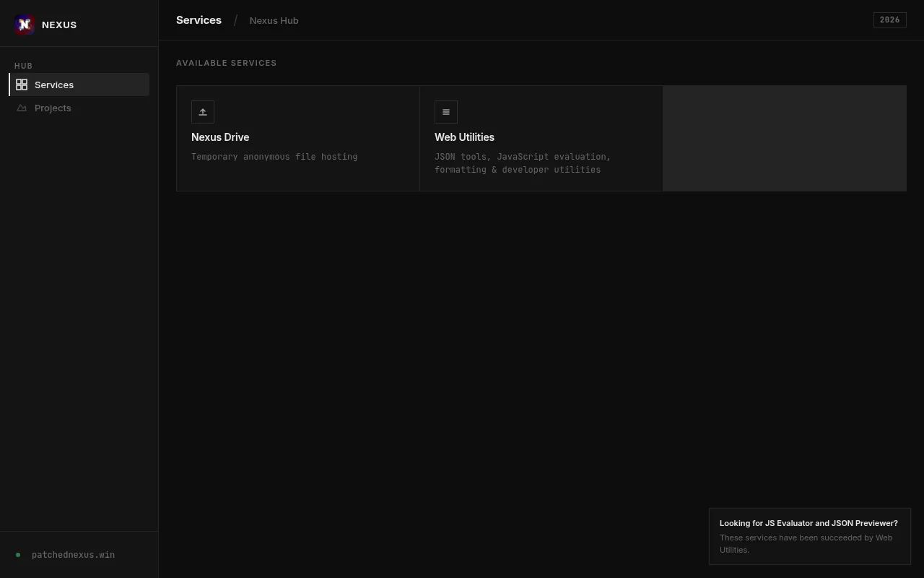The image size is (924, 578).
Task: Click the Web Utilities list icon
Action: click(446, 112)
